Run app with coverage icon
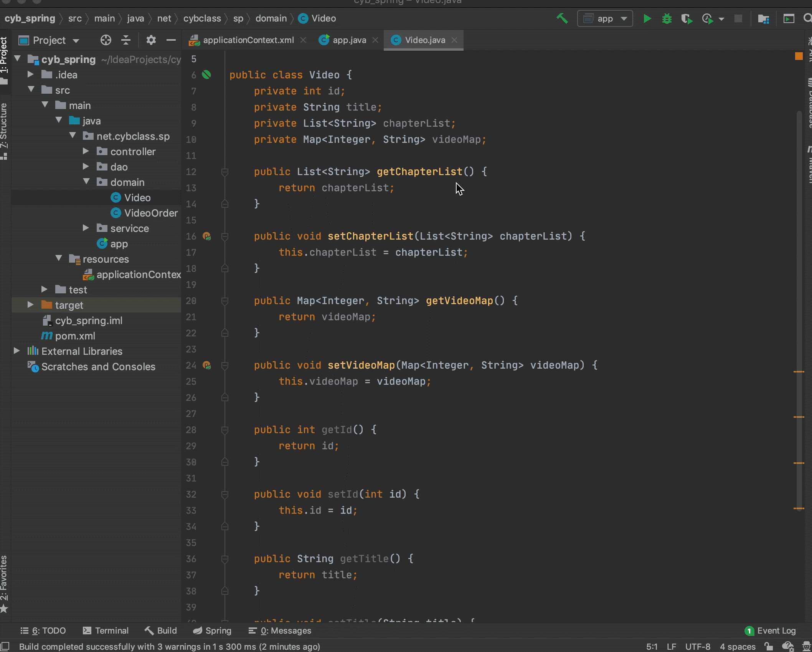Image resolution: width=812 pixels, height=652 pixels. click(x=687, y=18)
